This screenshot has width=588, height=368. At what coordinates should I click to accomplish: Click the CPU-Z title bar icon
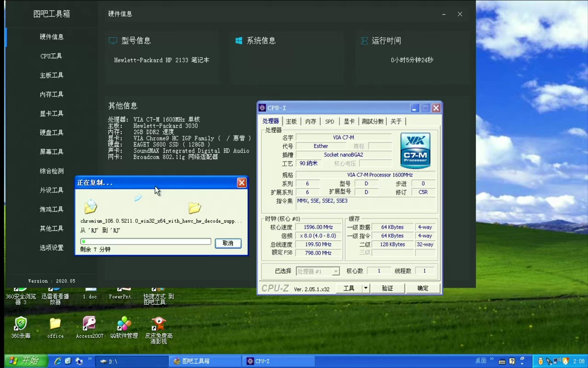pos(262,108)
